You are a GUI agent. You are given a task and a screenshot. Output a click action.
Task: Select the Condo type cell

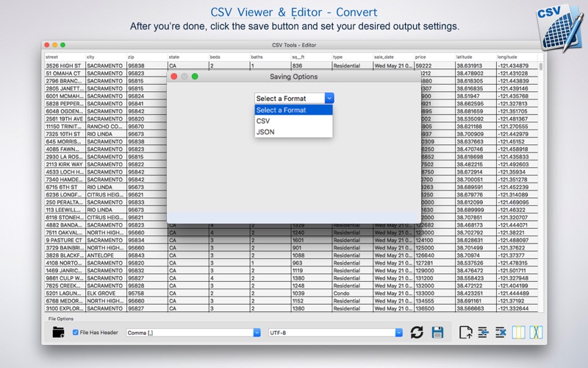pyautogui.click(x=353, y=293)
